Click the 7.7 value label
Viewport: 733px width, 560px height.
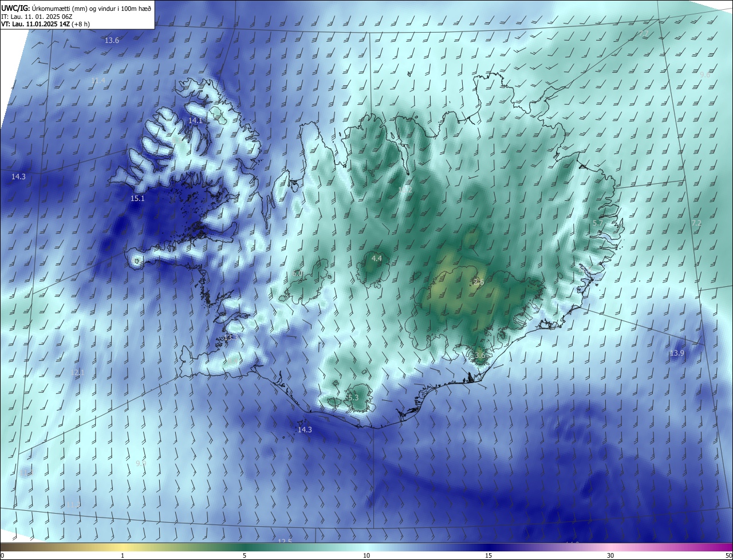[x=644, y=34]
